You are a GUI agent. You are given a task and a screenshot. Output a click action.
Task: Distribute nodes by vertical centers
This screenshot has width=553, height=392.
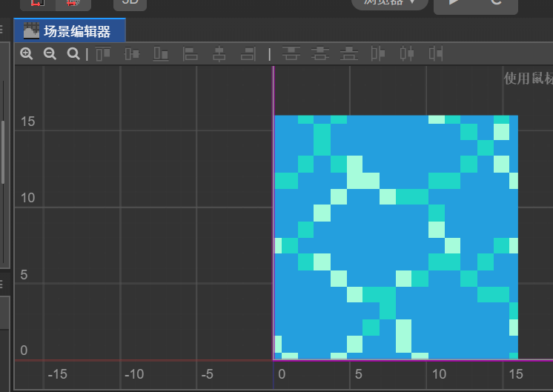[x=320, y=54]
